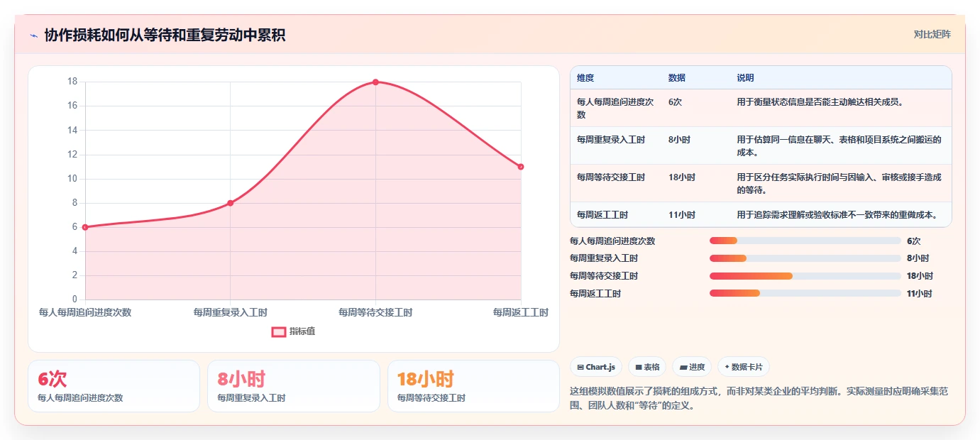Click the y-axis tick label 10
This screenshot has height=440, width=980.
click(x=72, y=179)
